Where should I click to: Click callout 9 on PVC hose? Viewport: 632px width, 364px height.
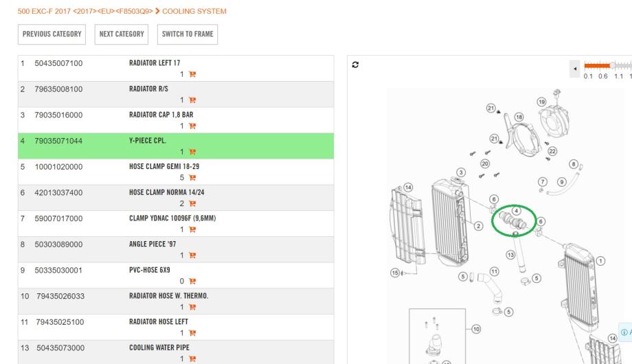[x=562, y=182]
